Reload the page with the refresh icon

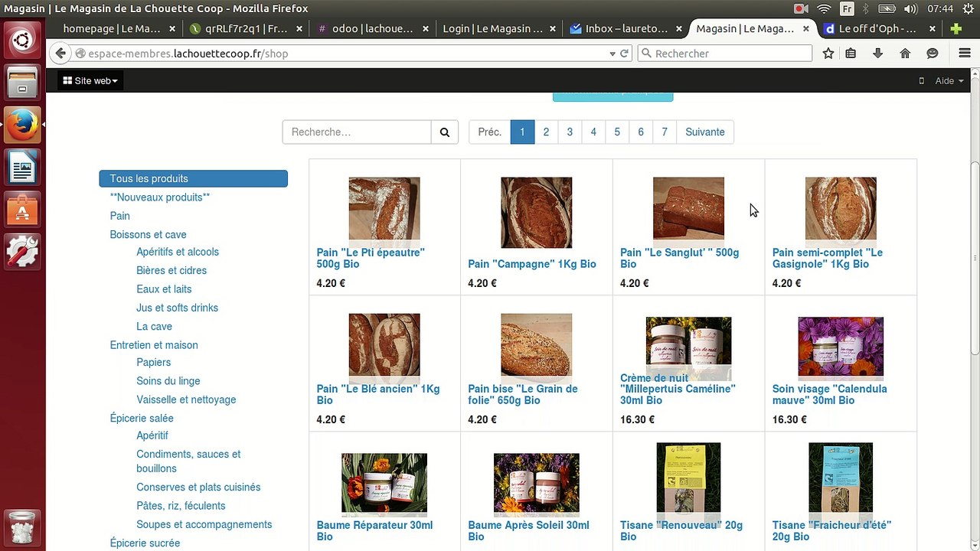[625, 54]
